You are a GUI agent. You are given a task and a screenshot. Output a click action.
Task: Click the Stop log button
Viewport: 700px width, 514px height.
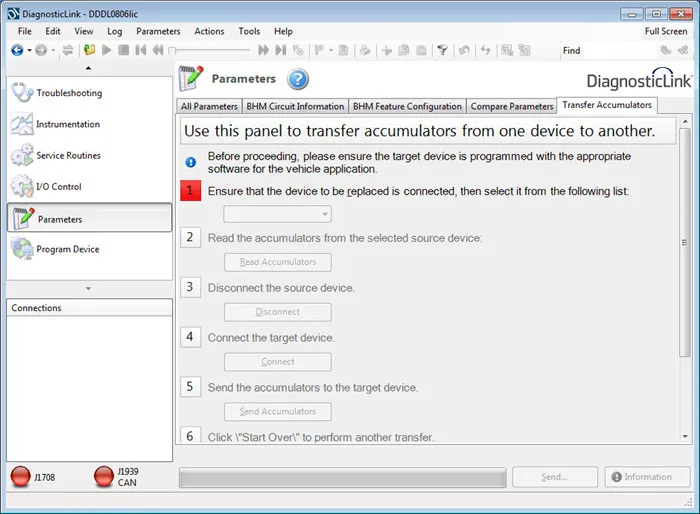124,50
